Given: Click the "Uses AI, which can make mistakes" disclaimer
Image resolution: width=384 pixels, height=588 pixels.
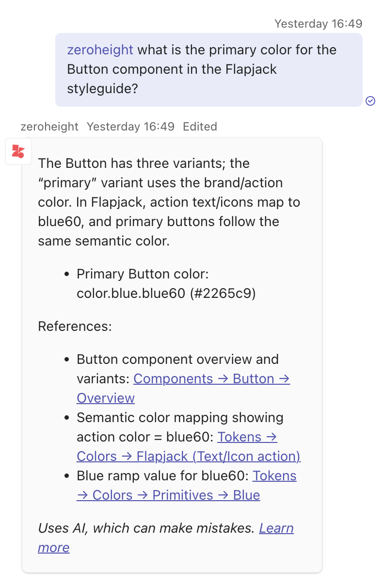Looking at the screenshot, I should click(146, 528).
